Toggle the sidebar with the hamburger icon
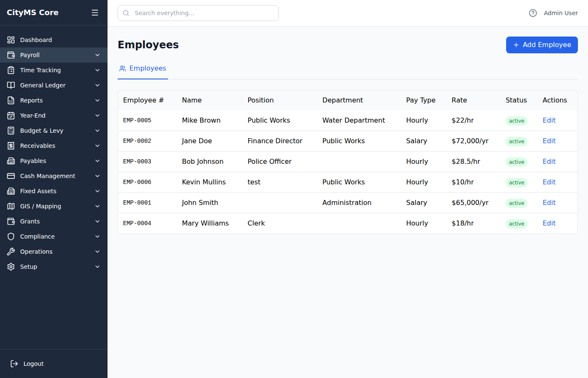The image size is (588, 378). point(94,13)
